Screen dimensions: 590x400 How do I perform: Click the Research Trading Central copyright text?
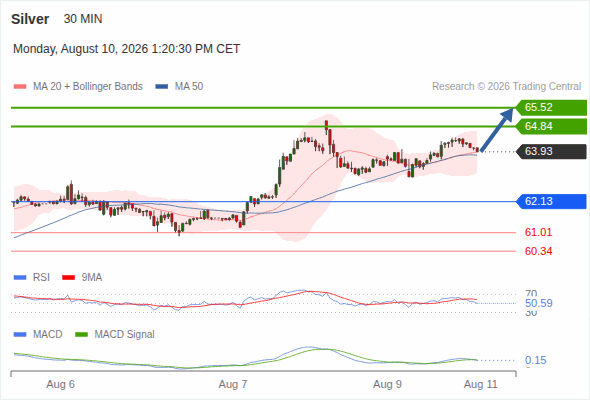pos(506,87)
